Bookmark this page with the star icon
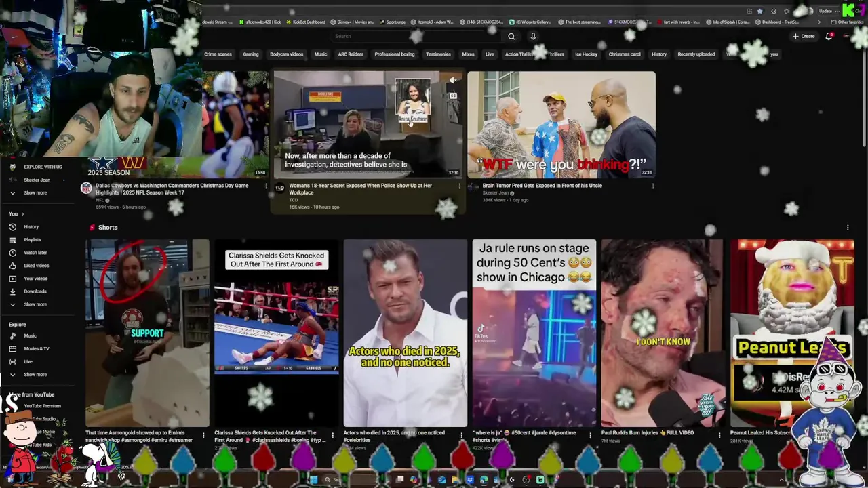Screen dimensions: 868x488 [760, 11]
